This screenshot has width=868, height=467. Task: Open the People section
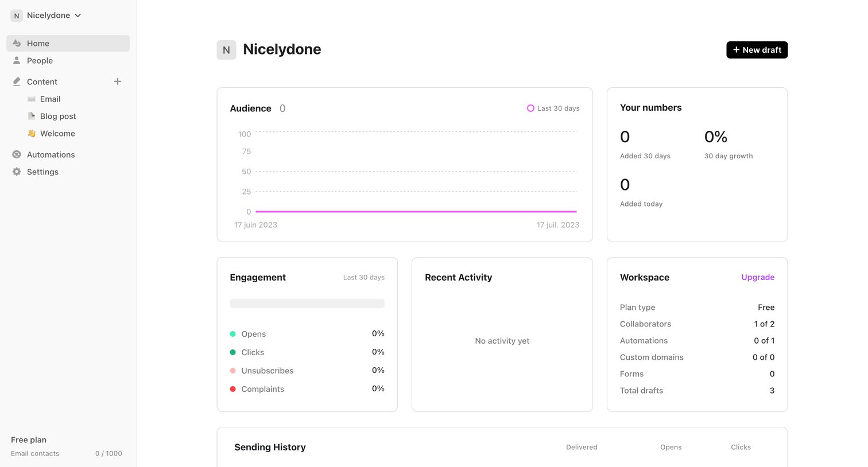pyautogui.click(x=68, y=60)
